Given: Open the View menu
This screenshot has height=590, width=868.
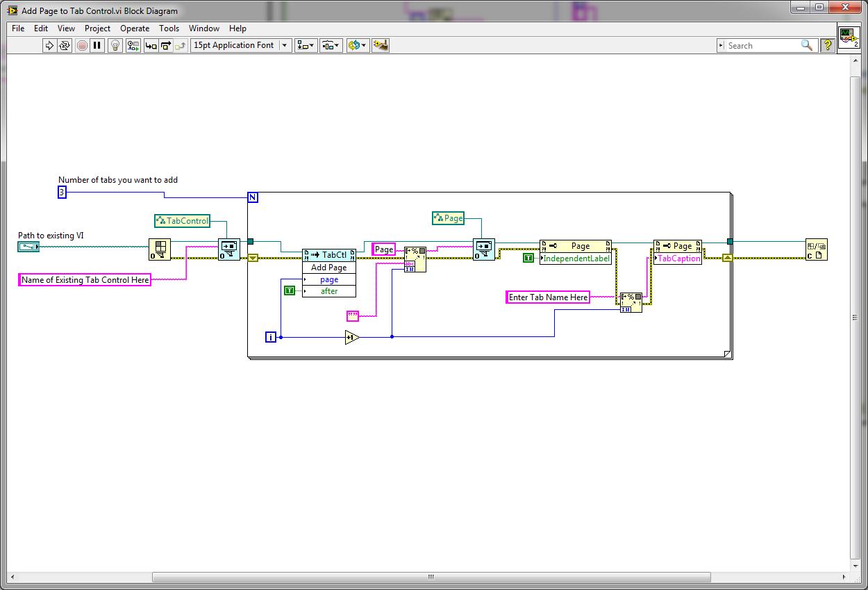Looking at the screenshot, I should pyautogui.click(x=66, y=28).
